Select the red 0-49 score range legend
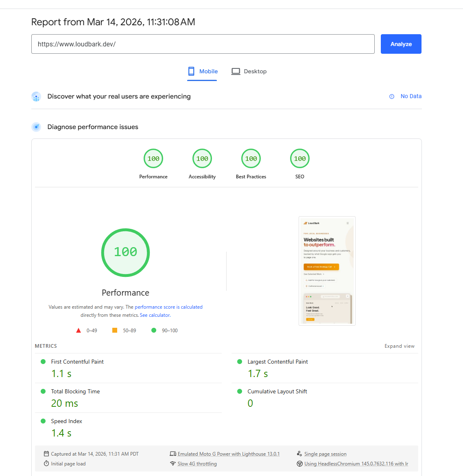This screenshot has height=476, width=463. tap(87, 330)
